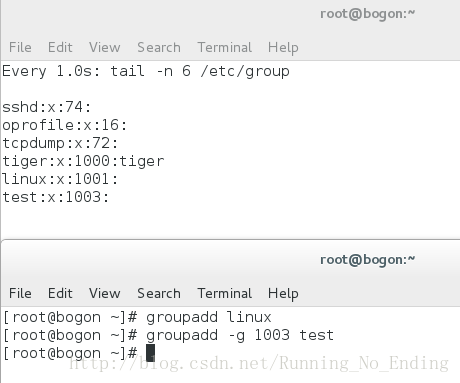Click the test:x:1003: line in output

(56, 197)
